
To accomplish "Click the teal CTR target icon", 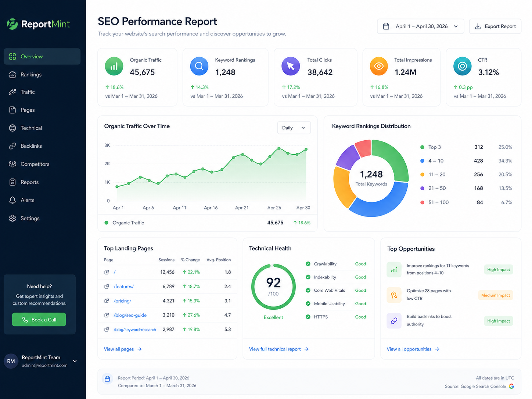I will [x=463, y=66].
